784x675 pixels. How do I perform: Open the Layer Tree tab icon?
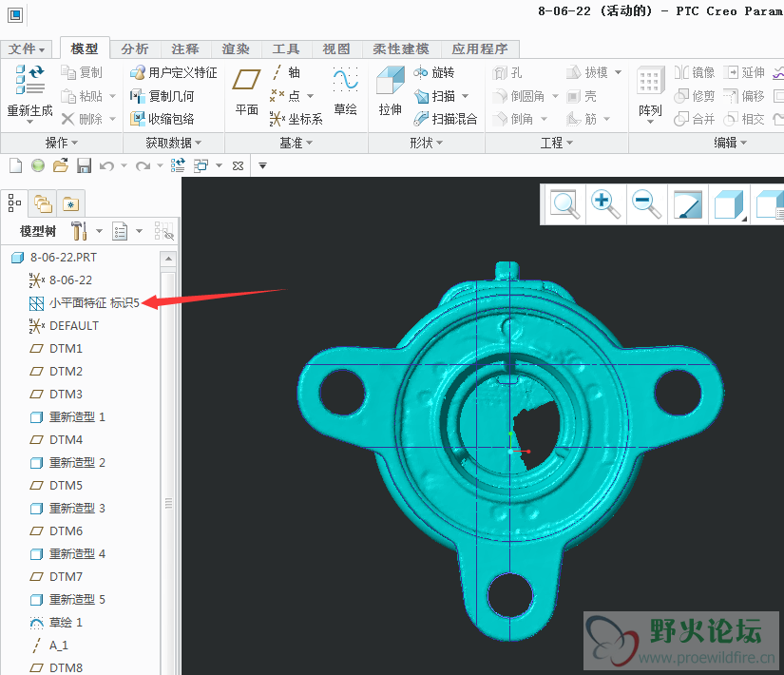click(x=43, y=204)
